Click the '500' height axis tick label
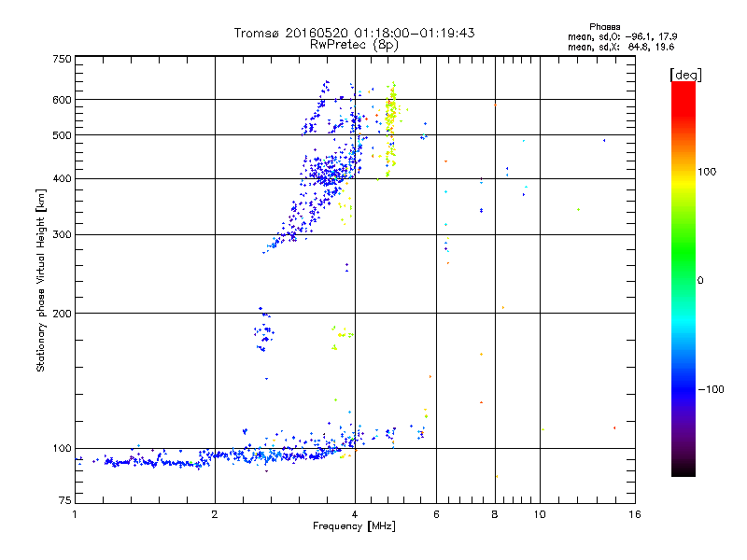747x560 pixels. coord(62,135)
